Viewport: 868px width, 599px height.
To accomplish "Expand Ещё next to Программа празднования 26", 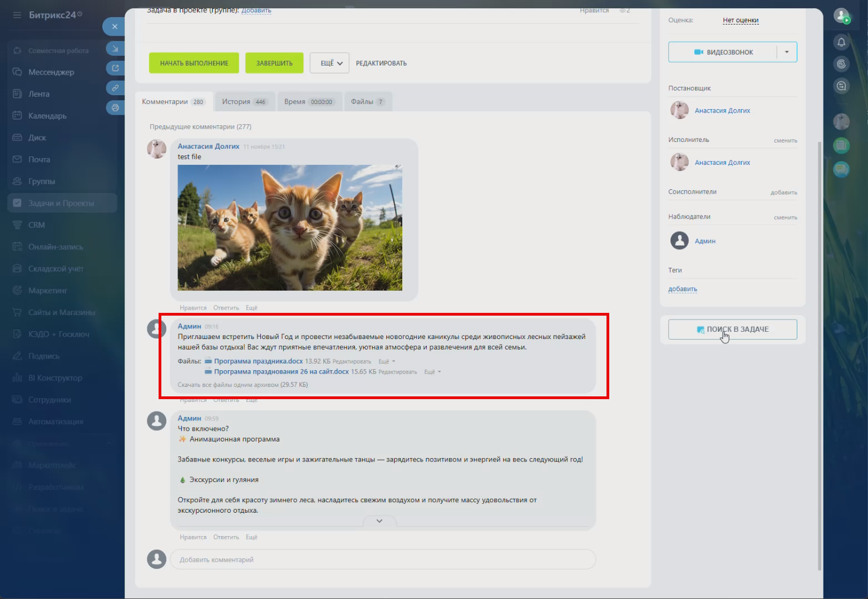I will pyautogui.click(x=432, y=372).
